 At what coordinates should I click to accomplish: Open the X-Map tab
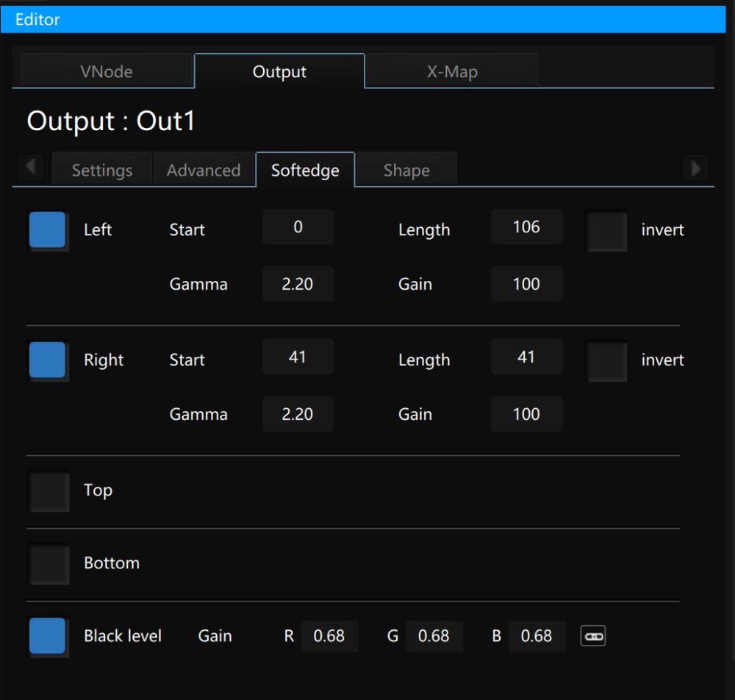(452, 71)
